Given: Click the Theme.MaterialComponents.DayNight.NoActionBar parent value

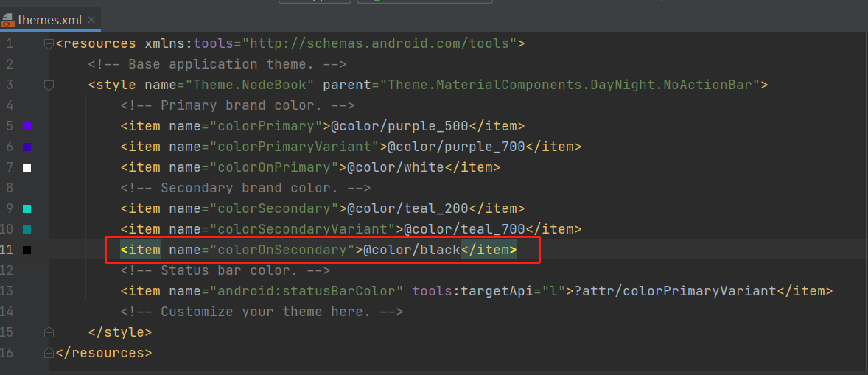Looking at the screenshot, I should [570, 85].
